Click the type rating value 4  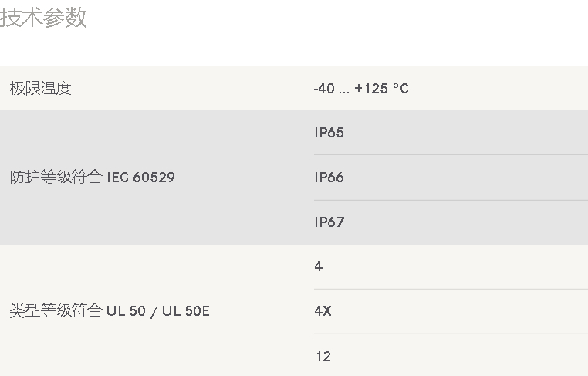(319, 266)
